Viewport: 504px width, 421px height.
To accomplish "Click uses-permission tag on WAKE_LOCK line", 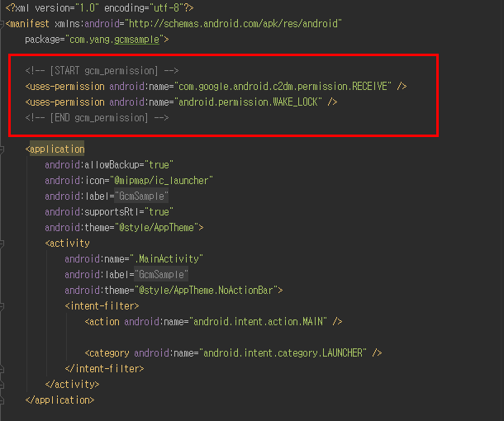I will coord(65,102).
